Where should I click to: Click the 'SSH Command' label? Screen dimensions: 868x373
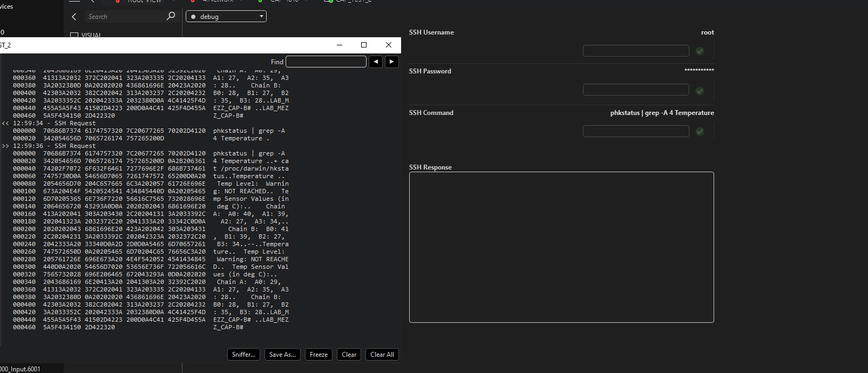(x=431, y=113)
